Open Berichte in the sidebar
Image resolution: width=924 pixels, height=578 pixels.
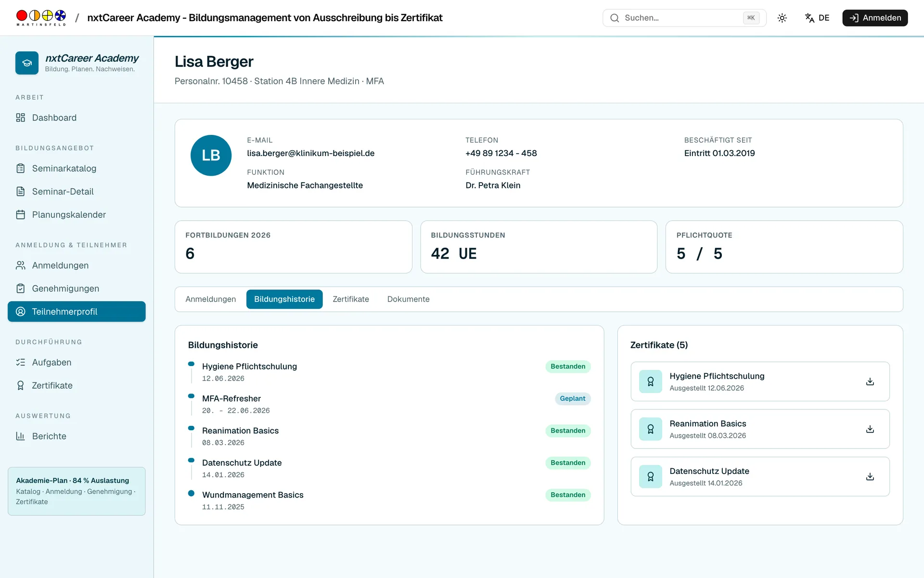(77, 436)
